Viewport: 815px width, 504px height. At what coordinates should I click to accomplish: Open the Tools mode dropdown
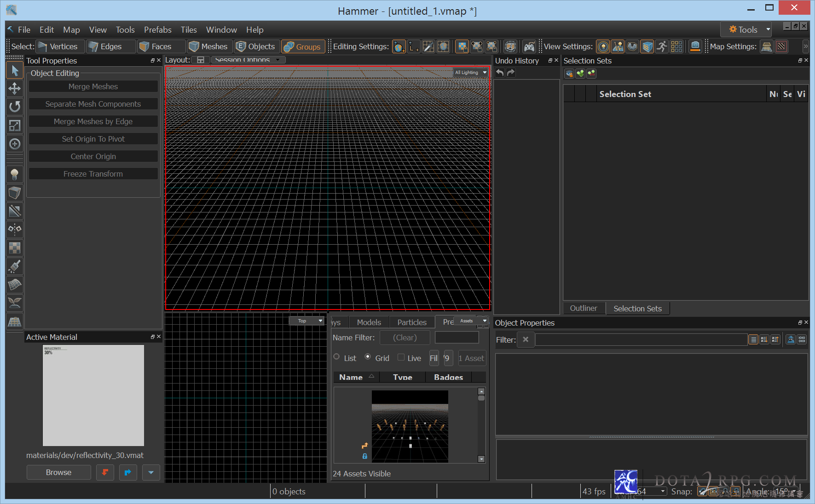746,29
